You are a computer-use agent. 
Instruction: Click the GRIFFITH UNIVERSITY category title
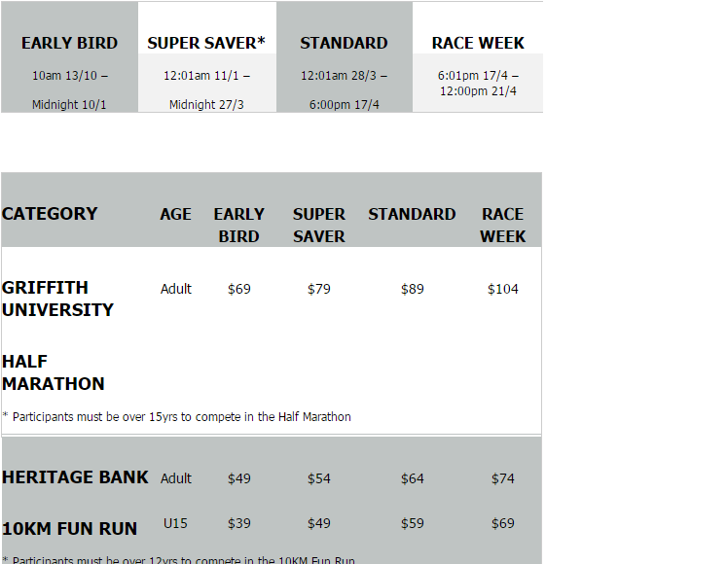point(57,299)
